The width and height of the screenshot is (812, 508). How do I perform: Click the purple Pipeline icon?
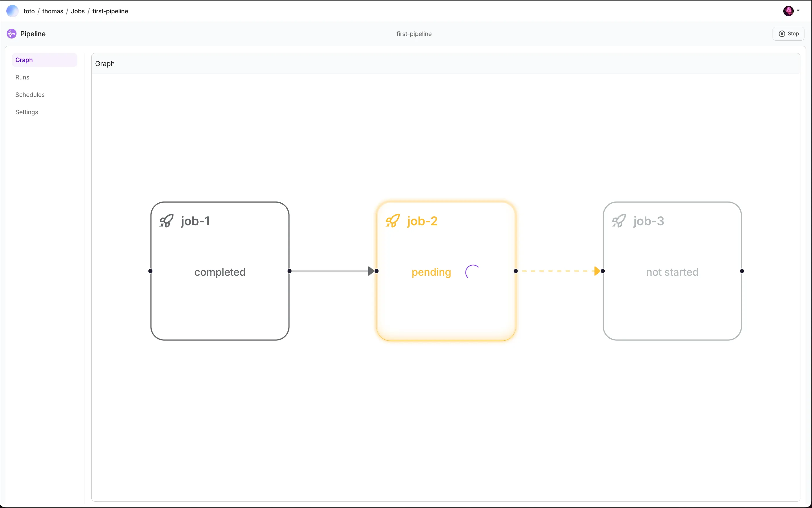click(x=11, y=34)
